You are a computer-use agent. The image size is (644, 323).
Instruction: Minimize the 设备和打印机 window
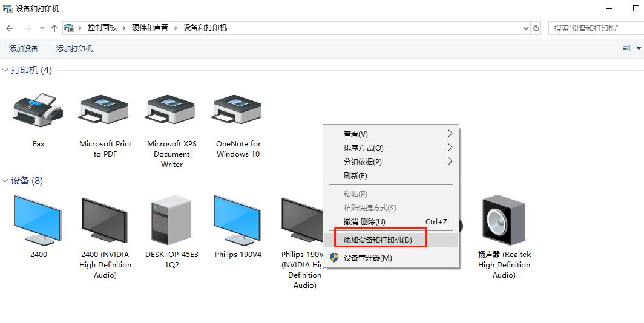(x=609, y=8)
